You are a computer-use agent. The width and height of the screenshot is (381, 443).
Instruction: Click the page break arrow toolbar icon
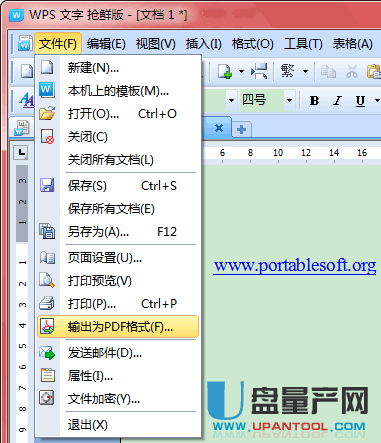coord(259,71)
